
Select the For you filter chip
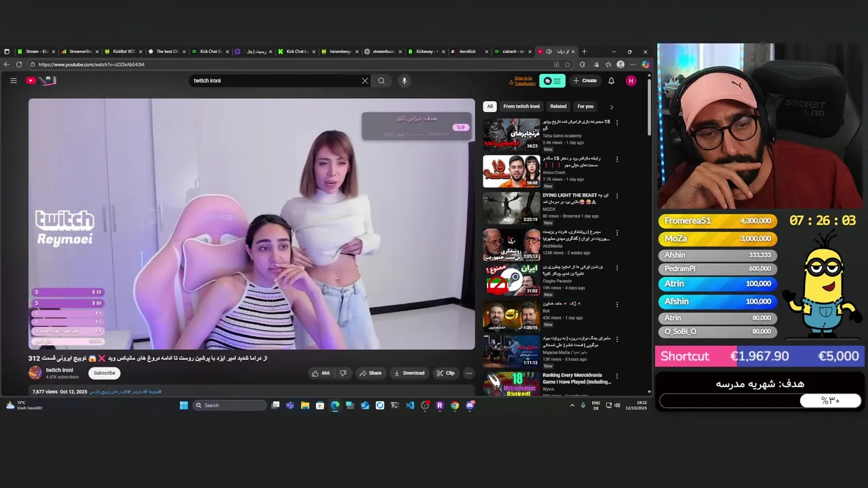click(x=585, y=106)
